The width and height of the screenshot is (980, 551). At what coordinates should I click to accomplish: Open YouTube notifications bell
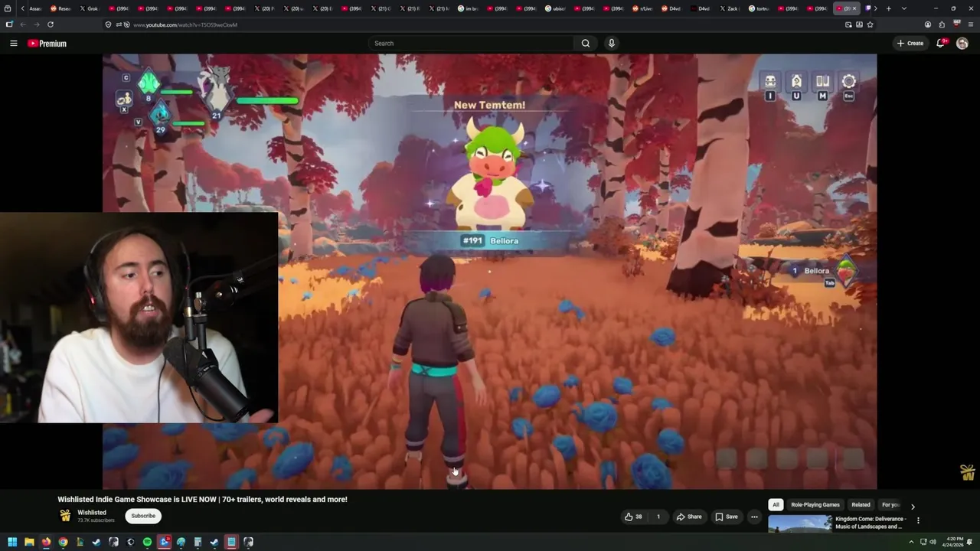pos(941,44)
